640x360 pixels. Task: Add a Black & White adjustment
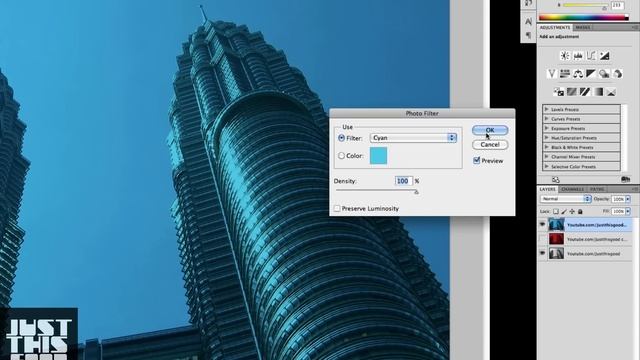click(591, 73)
